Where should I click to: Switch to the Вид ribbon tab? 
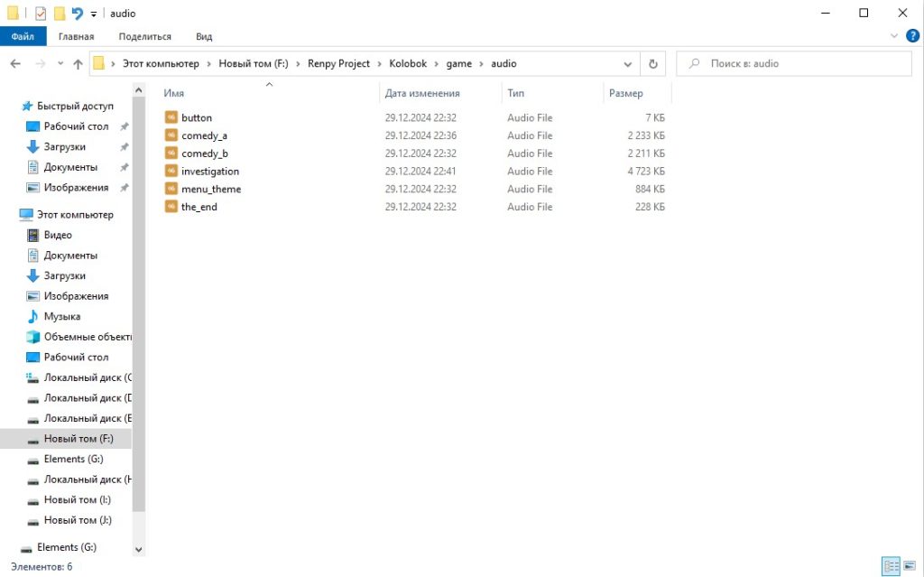click(x=204, y=36)
